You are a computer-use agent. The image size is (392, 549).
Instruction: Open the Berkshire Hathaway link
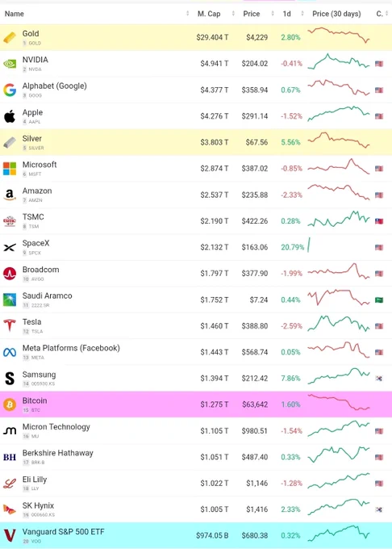click(x=58, y=453)
